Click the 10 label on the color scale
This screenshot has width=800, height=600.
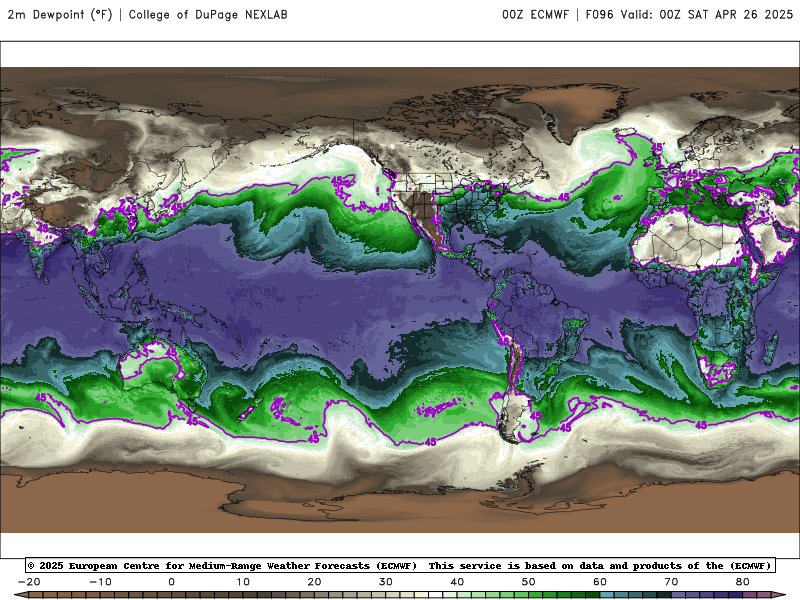243,582
